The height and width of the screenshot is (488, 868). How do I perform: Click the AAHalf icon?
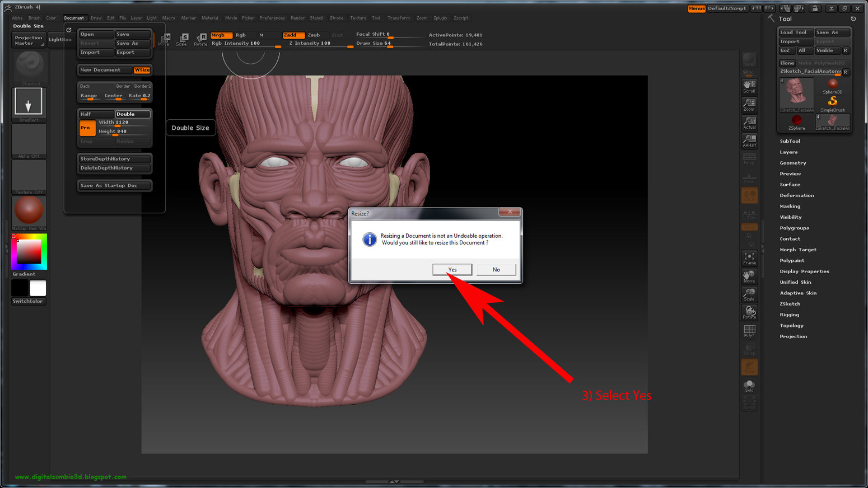tap(749, 141)
